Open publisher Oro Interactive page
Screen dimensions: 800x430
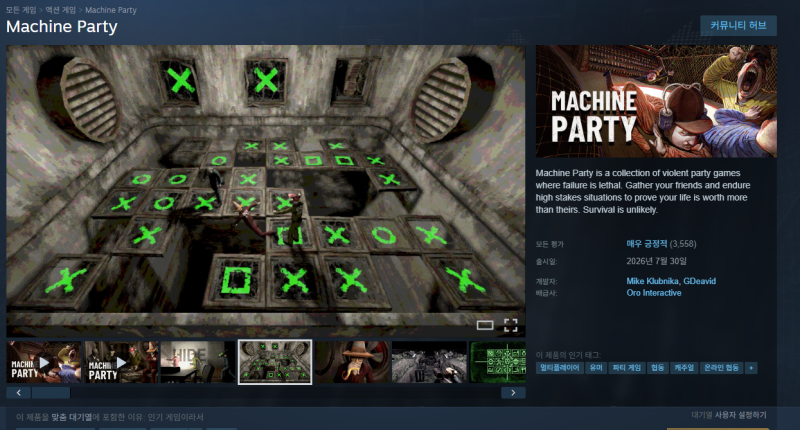pos(654,293)
